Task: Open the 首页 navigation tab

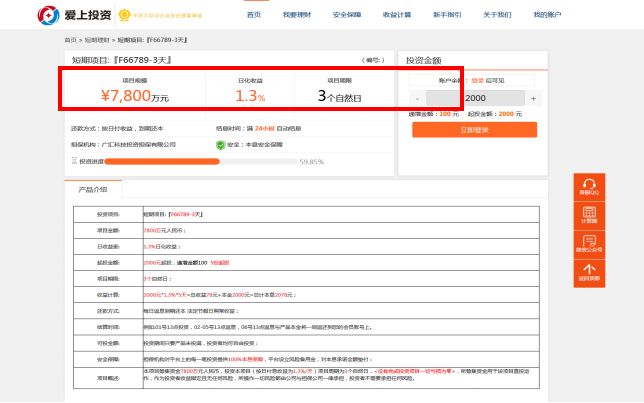Action: pos(254,15)
